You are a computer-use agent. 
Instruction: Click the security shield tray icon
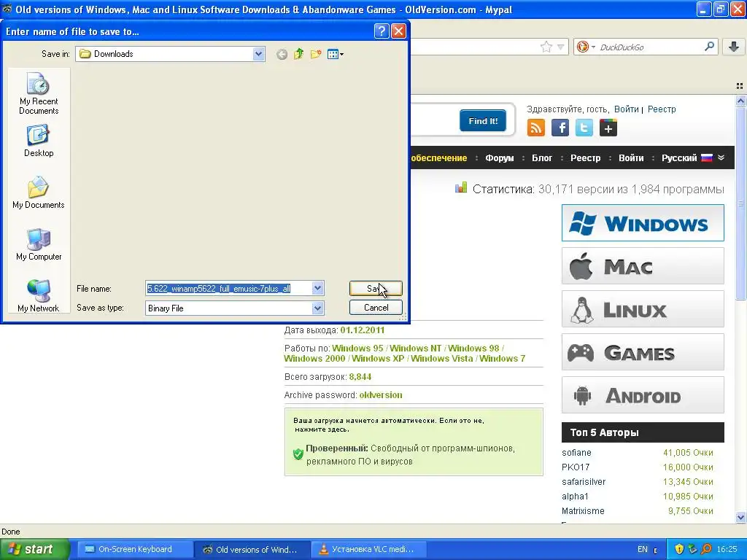coord(679,549)
